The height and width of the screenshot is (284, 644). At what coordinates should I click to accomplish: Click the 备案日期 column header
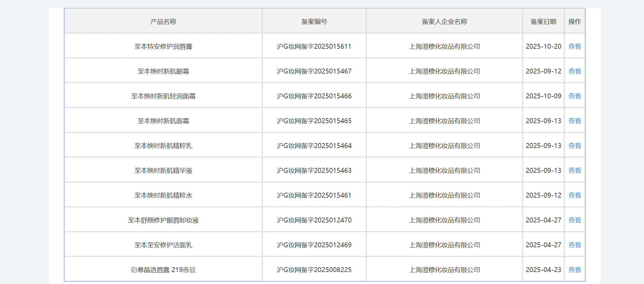click(x=543, y=21)
